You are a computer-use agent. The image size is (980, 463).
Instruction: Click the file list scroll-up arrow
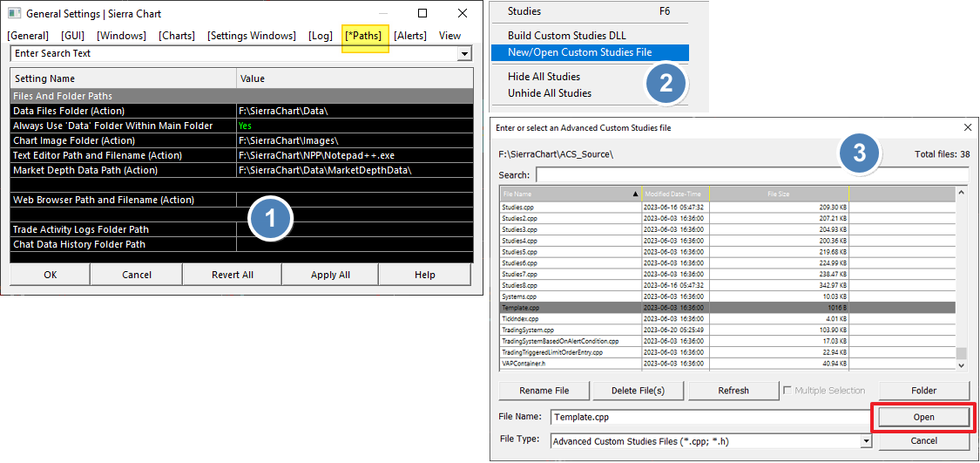click(x=961, y=194)
